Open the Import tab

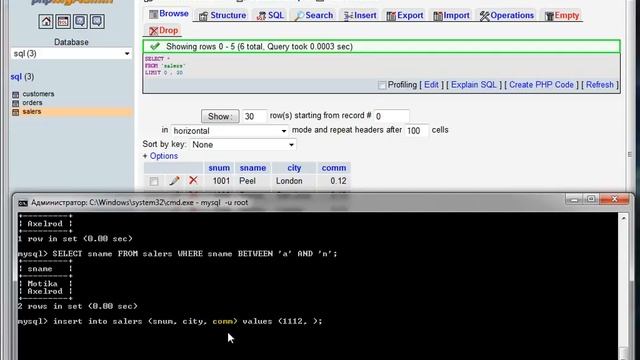[x=451, y=16]
